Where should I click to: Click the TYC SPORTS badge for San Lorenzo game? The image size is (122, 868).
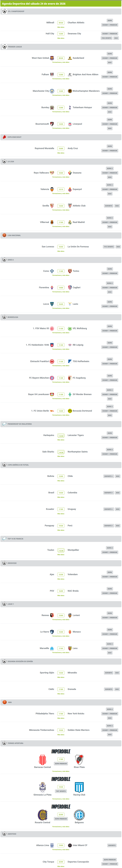click(x=109, y=247)
